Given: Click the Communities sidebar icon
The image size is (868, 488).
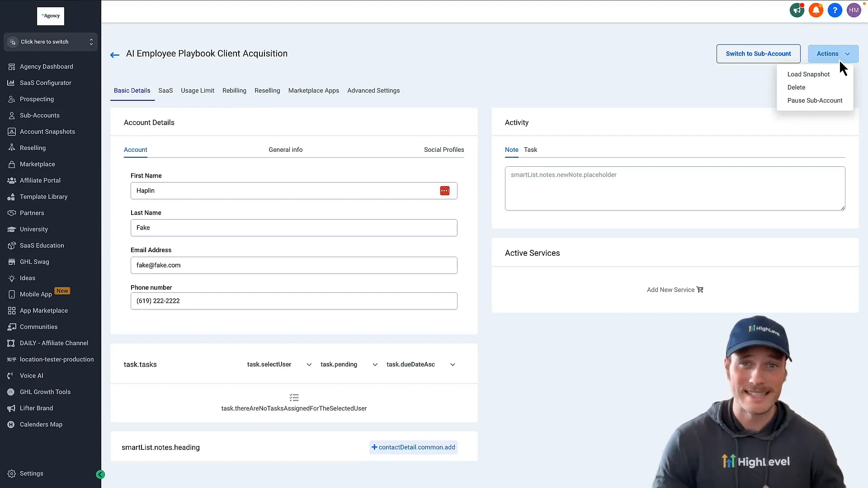Looking at the screenshot, I should (12, 327).
